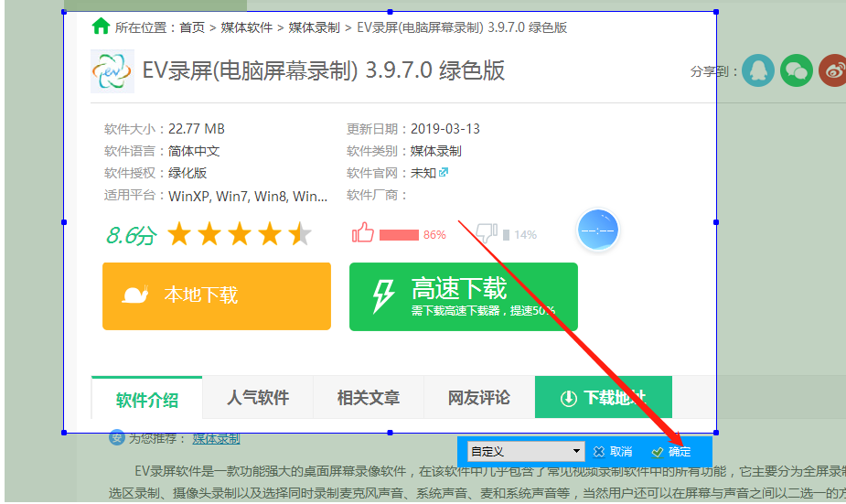Open the 网友评论 tab
Image resolution: width=846 pixels, height=504 pixels.
tap(479, 398)
